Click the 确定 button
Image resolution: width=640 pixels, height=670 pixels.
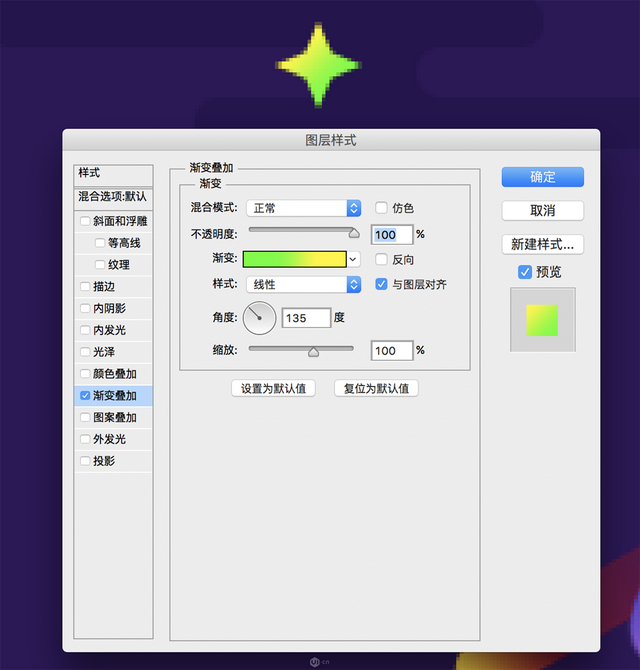tap(543, 177)
